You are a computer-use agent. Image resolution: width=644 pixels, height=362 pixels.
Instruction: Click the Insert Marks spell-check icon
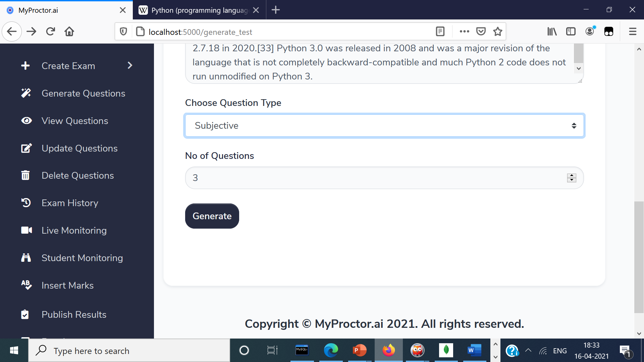[26, 285]
